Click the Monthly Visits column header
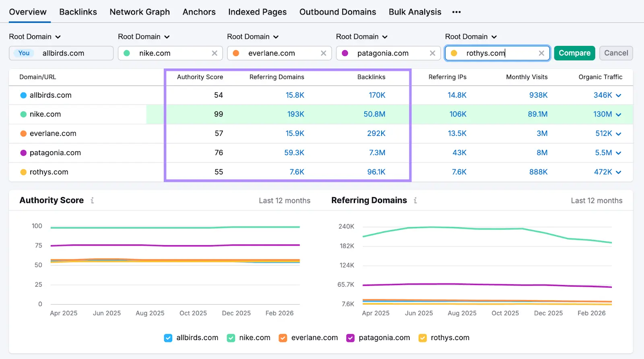 527,77
